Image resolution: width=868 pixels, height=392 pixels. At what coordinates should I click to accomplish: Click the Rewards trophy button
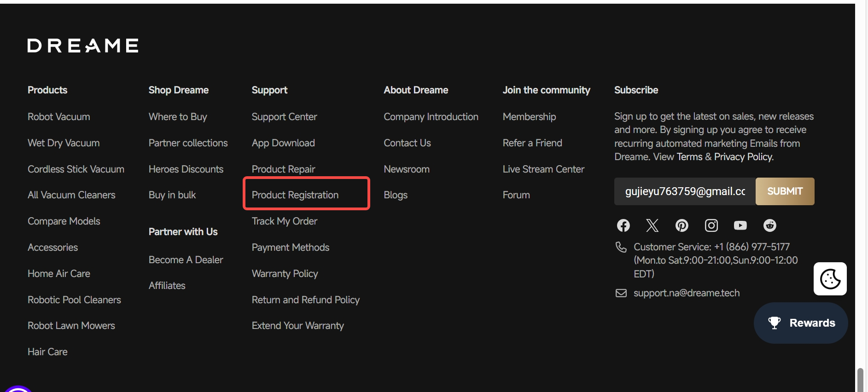coord(801,323)
